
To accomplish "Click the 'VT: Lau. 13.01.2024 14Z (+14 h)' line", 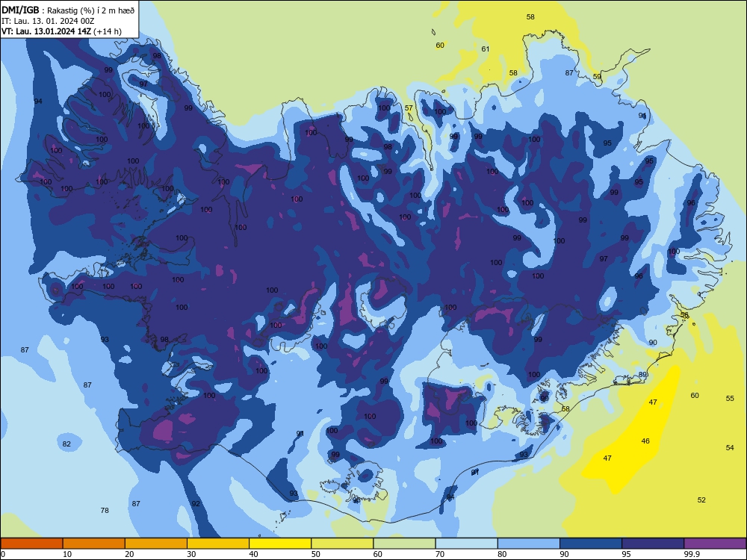I will [61, 31].
